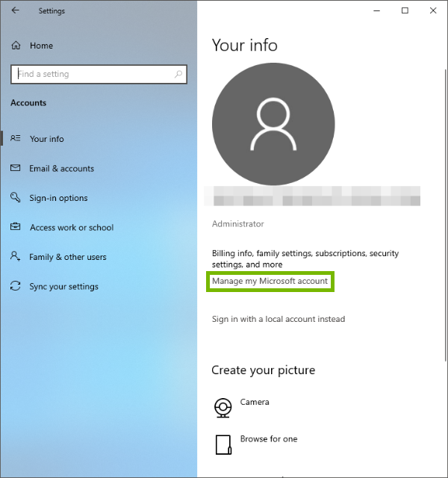Click the 'Your info' page title

(x=245, y=45)
